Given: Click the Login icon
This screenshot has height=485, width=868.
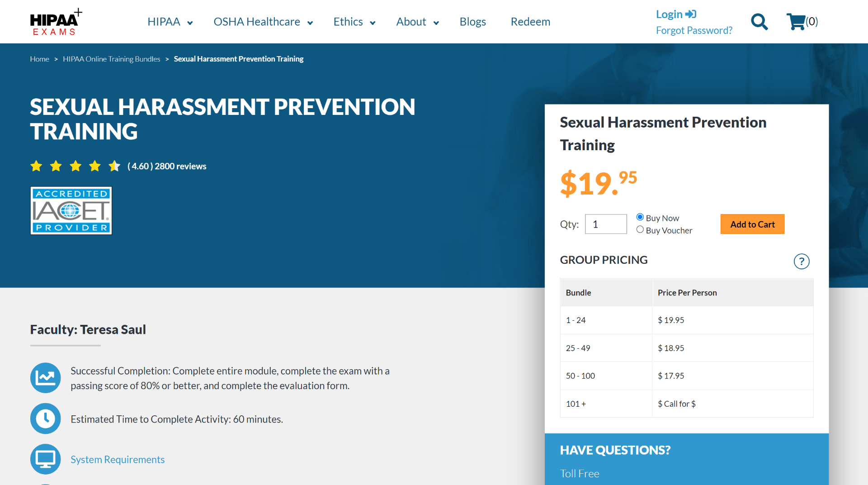Looking at the screenshot, I should (x=691, y=14).
